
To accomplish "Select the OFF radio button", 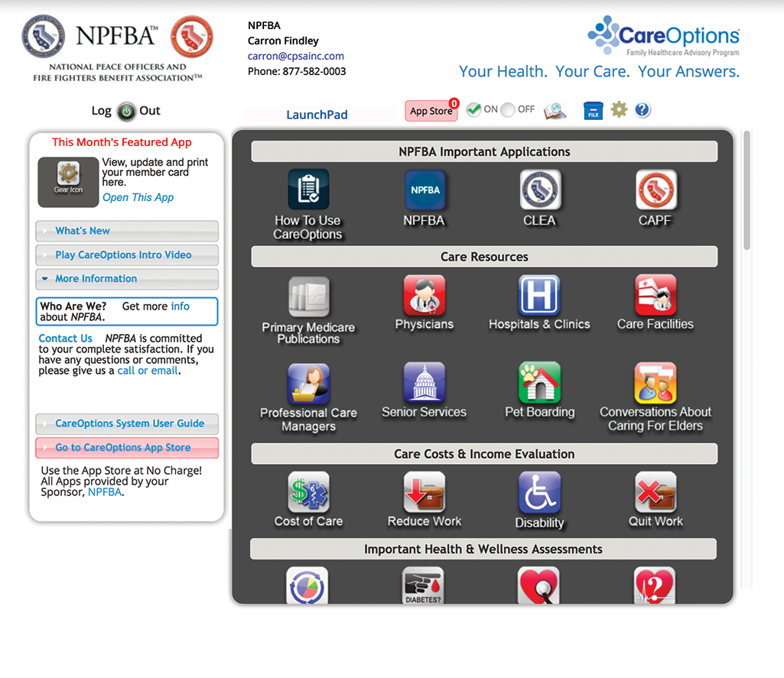I will click(x=508, y=110).
